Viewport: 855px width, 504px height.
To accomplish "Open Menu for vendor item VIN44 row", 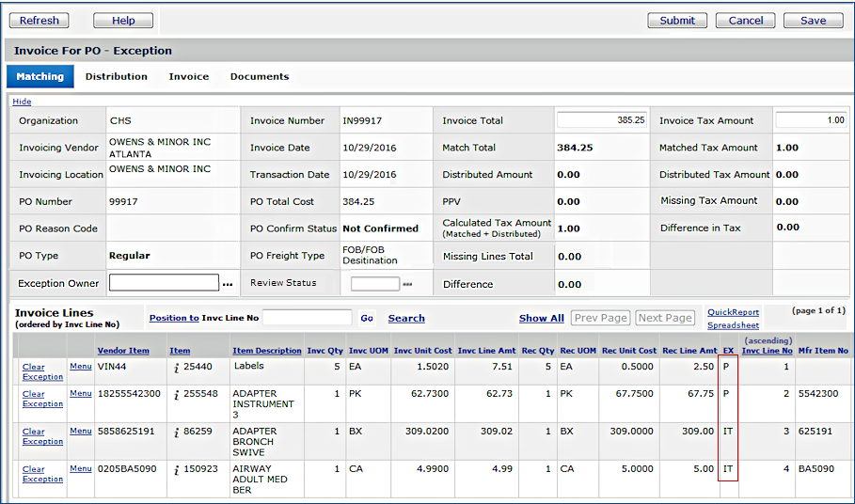I will click(81, 367).
